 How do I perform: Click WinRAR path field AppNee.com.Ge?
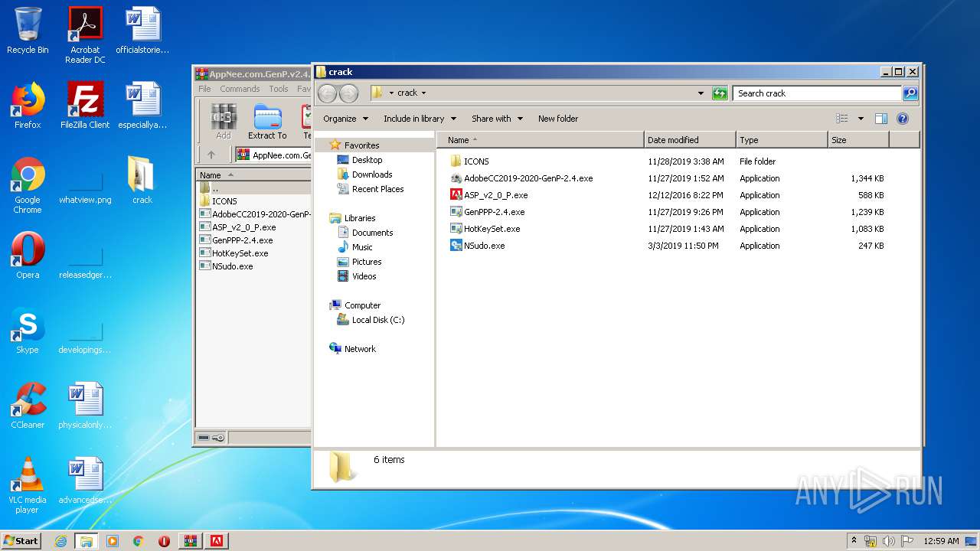pyautogui.click(x=273, y=155)
